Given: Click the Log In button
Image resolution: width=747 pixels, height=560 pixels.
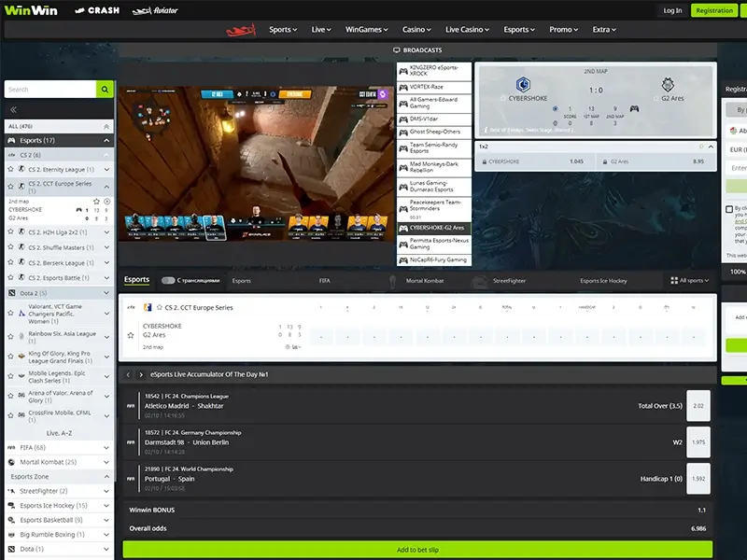Looking at the screenshot, I should 672,10.
